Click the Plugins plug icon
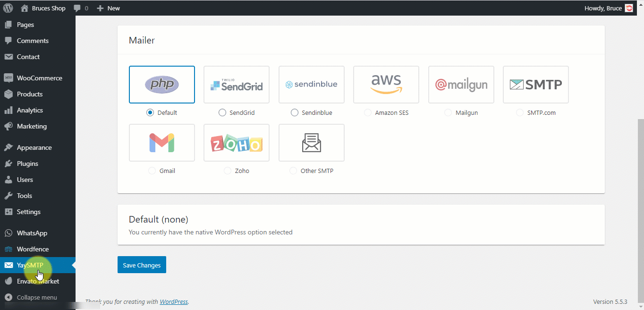Image resolution: width=644 pixels, height=310 pixels. [8, 164]
